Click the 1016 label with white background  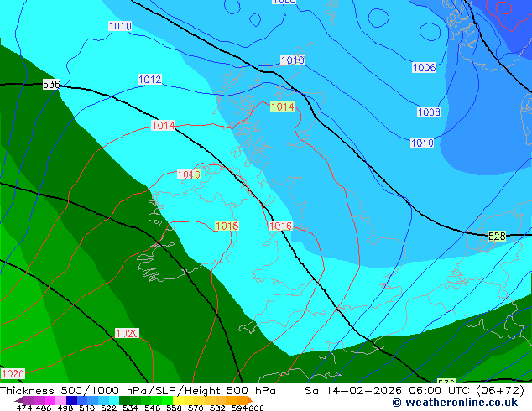[280, 226]
